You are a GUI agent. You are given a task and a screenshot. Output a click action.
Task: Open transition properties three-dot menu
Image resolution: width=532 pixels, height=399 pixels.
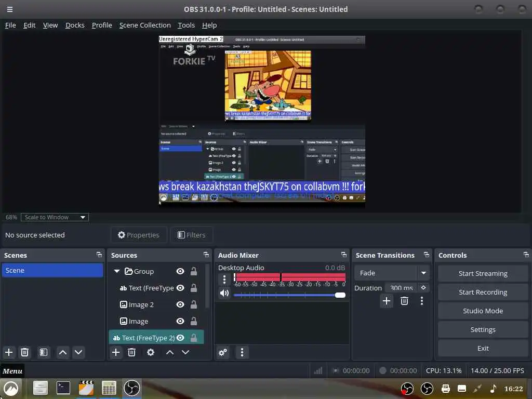pos(422,301)
